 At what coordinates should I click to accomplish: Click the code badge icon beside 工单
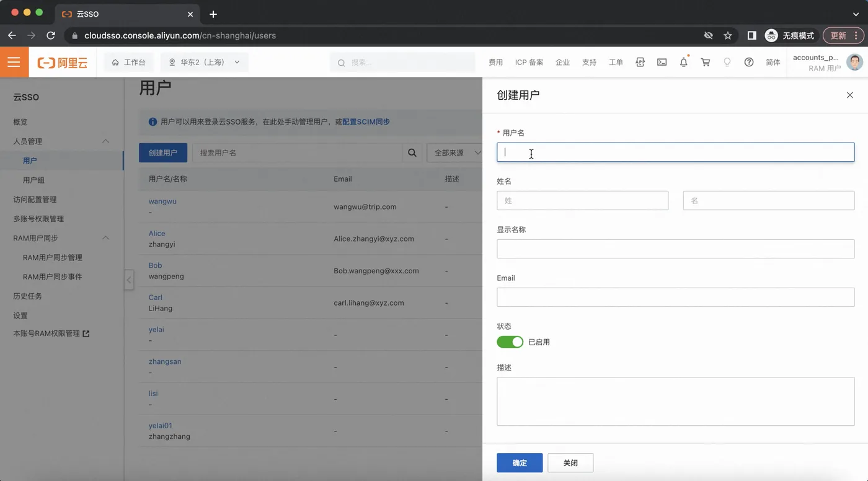click(640, 62)
